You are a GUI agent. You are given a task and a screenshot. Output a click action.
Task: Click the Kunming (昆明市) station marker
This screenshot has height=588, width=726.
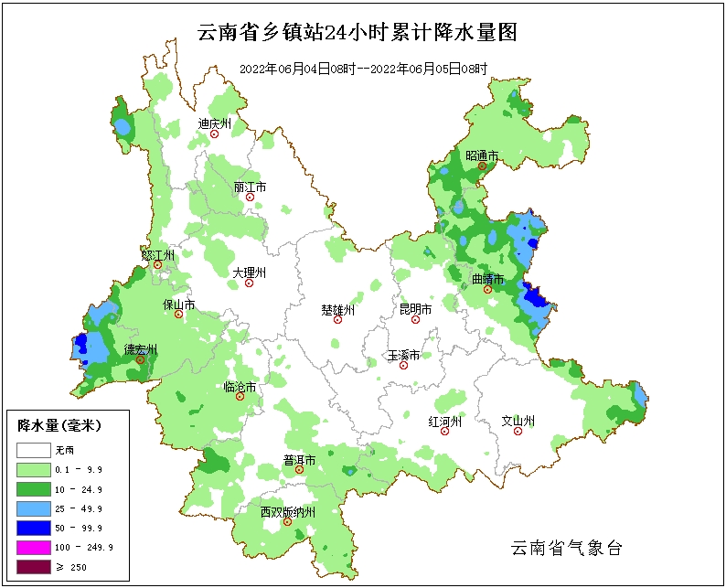(x=415, y=320)
